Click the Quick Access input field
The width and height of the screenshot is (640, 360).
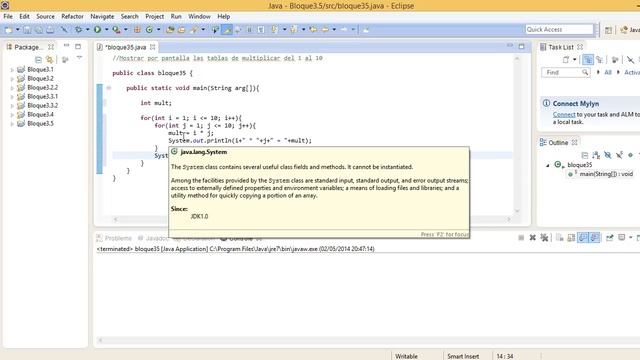[559, 29]
